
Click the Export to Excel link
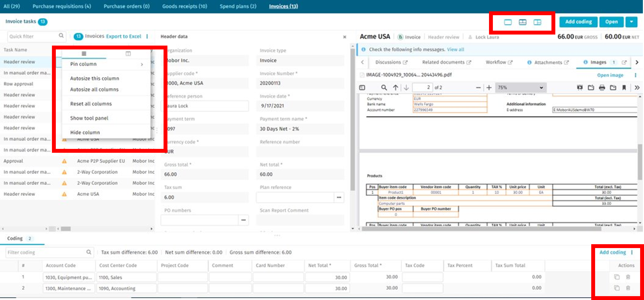tap(123, 36)
